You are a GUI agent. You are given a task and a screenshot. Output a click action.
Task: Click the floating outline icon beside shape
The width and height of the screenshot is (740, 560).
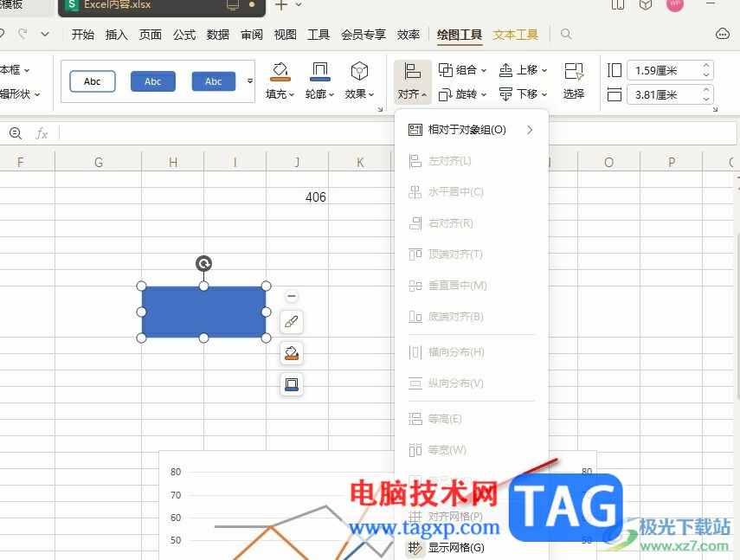coord(292,384)
